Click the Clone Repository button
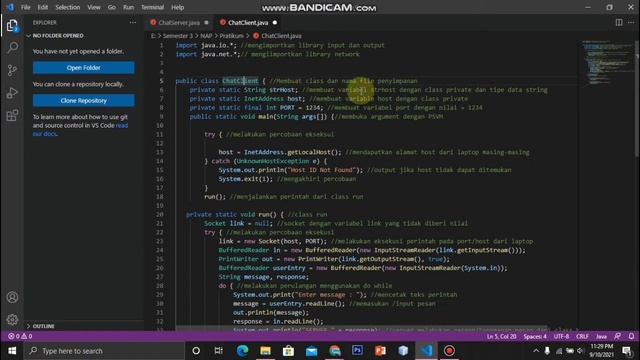640x360 pixels. pyautogui.click(x=84, y=100)
